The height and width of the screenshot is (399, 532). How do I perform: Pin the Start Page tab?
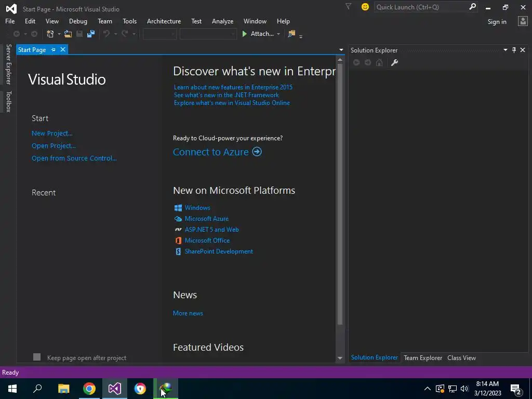[54, 49]
